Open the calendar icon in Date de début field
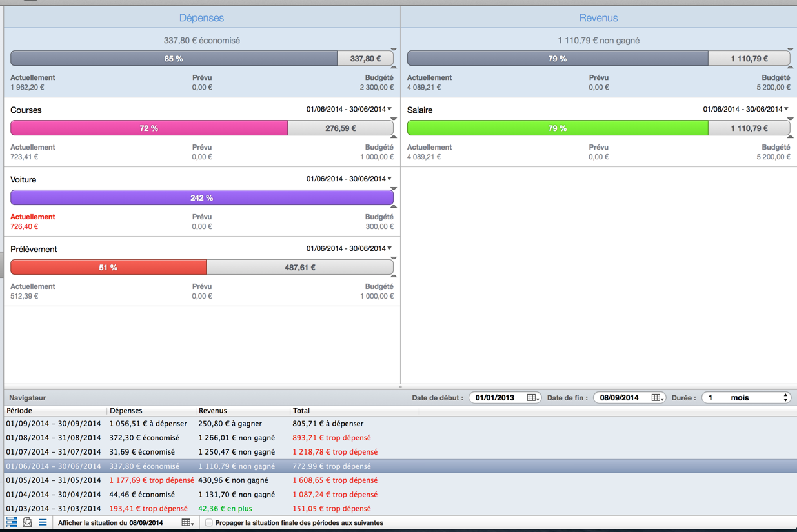 click(x=533, y=398)
